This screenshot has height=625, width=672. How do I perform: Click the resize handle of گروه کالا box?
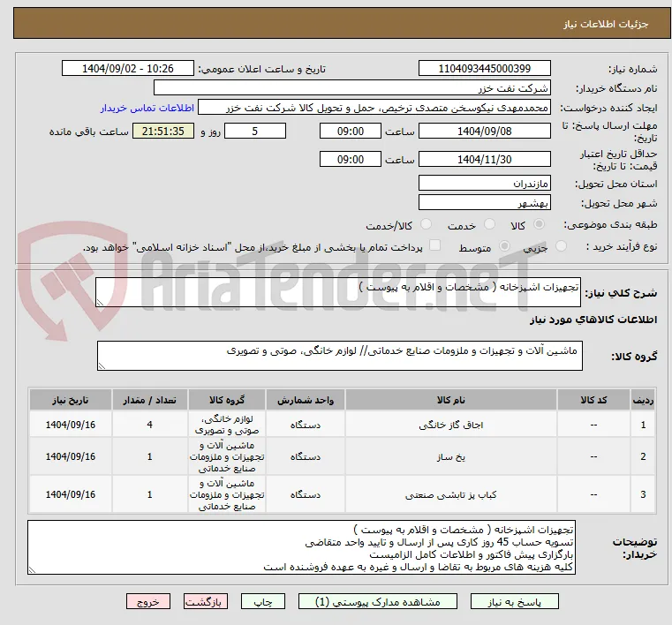(x=102, y=365)
